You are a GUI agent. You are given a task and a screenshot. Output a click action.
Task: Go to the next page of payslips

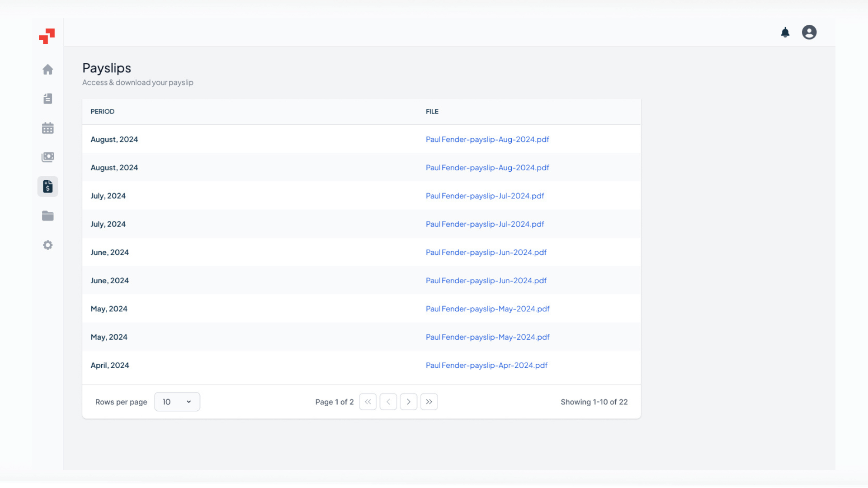409,401
